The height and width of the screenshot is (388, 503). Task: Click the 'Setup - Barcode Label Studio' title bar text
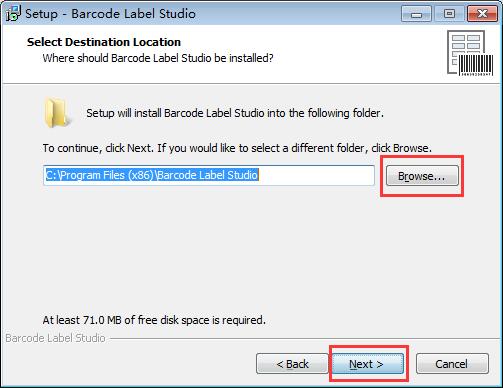pos(110,14)
